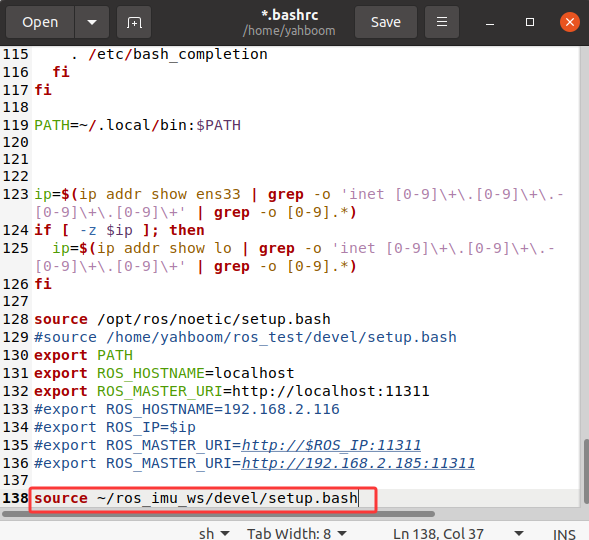The width and height of the screenshot is (589, 540).
Task: Click the /home/yahboom path subtitle
Action: tap(289, 30)
